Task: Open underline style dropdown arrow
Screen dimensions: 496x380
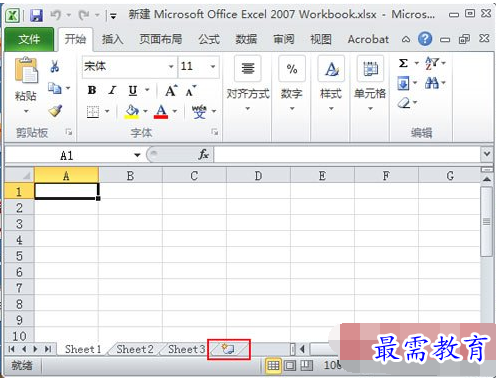Action: (147, 90)
